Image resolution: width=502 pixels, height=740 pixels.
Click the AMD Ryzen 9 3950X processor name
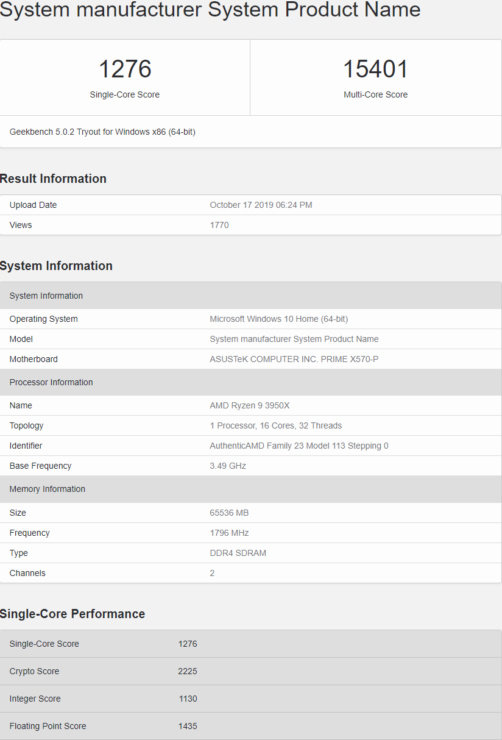(x=250, y=405)
